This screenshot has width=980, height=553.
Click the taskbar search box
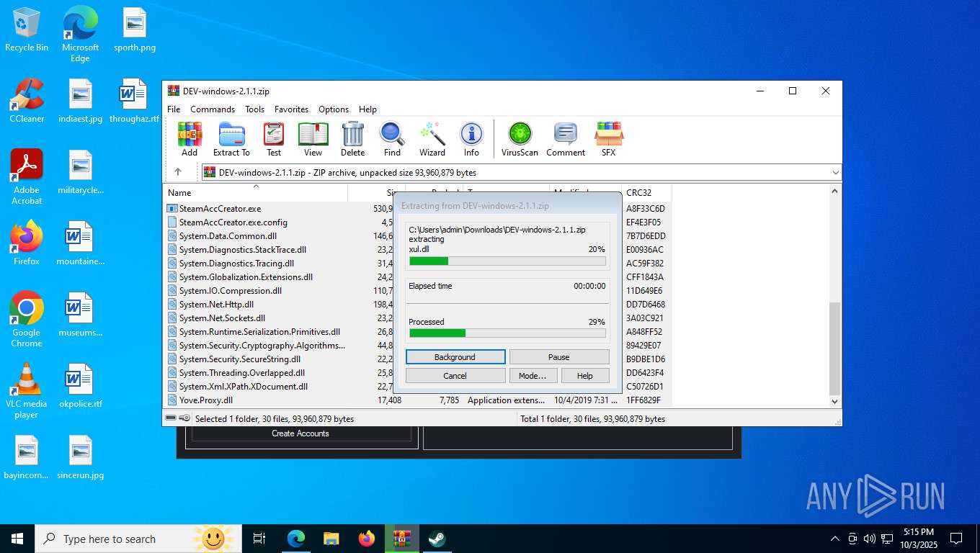[x=138, y=539]
